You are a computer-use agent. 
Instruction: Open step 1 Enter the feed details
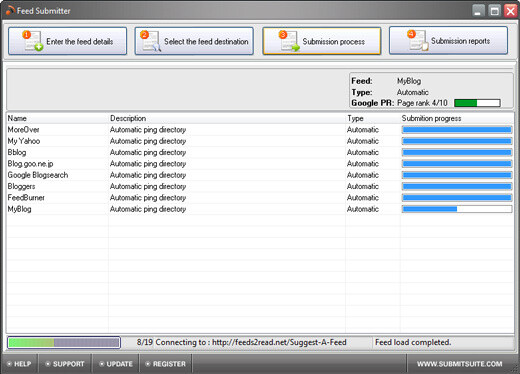[x=68, y=41]
